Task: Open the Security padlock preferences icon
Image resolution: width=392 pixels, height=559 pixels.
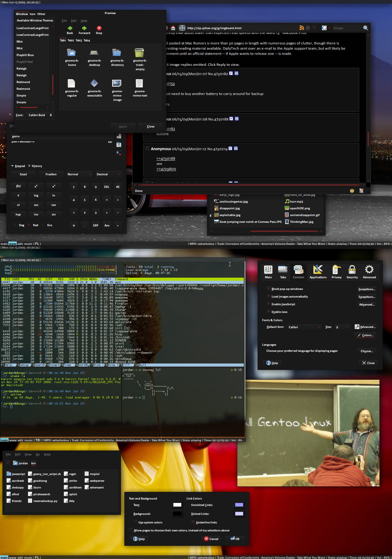Action: click(352, 270)
